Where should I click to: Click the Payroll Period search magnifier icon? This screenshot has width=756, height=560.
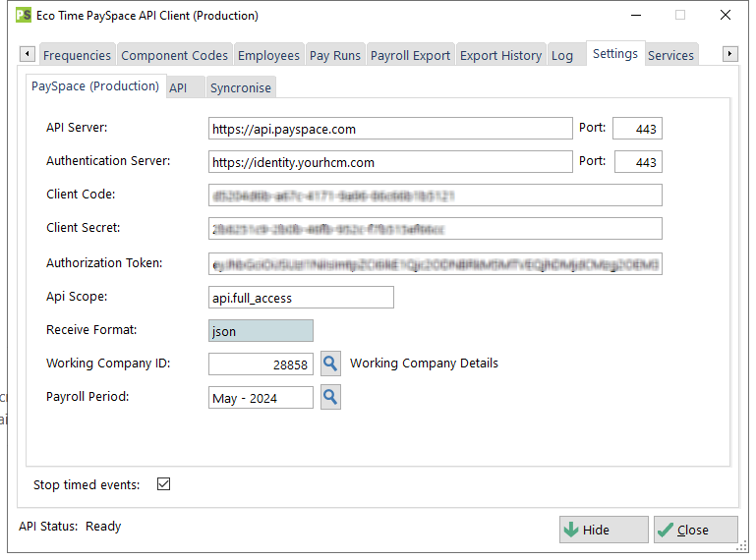330,397
